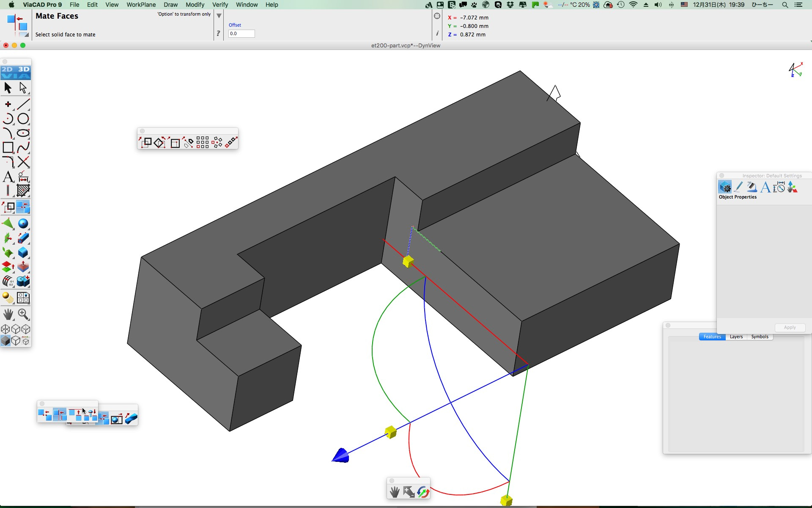Pick the ellipse tool
This screenshot has height=508, width=812.
[23, 133]
